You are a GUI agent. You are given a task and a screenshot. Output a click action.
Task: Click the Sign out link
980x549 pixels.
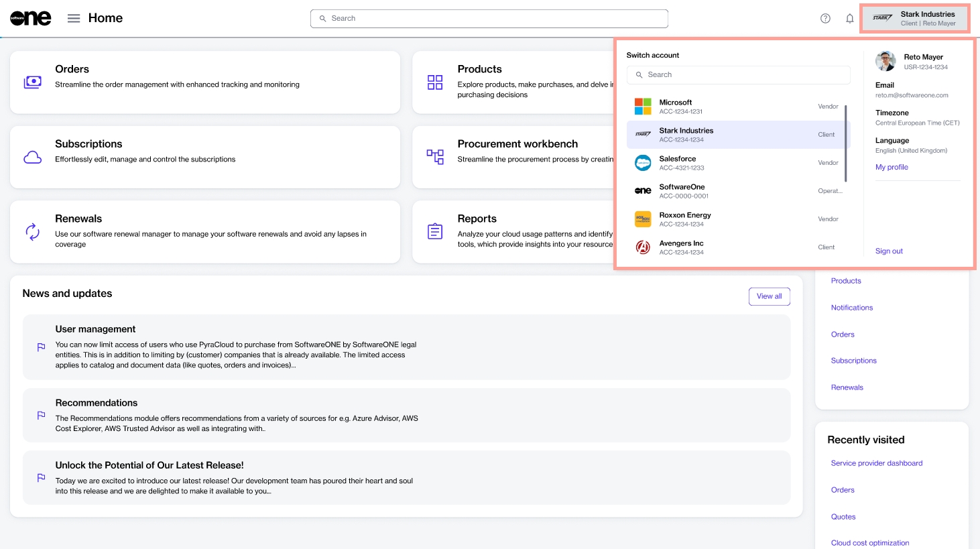click(889, 251)
